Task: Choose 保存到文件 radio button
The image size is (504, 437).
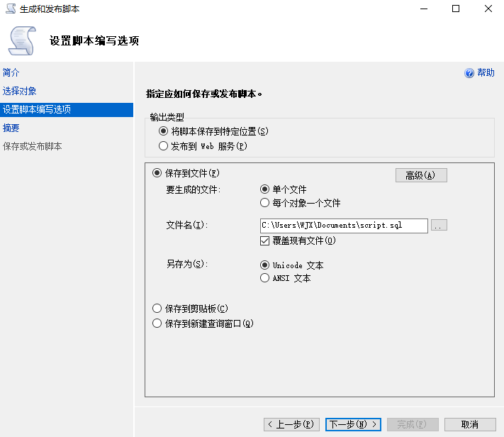Action: [x=157, y=173]
